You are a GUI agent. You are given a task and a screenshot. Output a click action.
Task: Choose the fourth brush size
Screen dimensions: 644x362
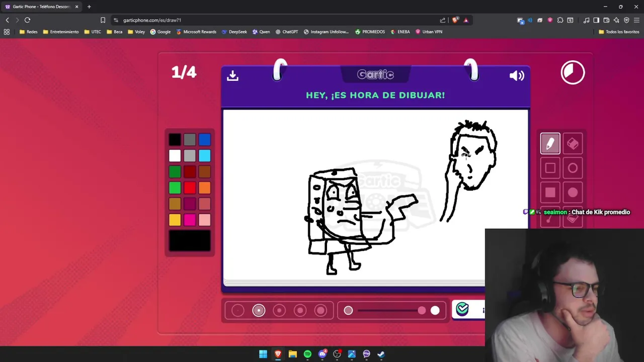click(300, 311)
